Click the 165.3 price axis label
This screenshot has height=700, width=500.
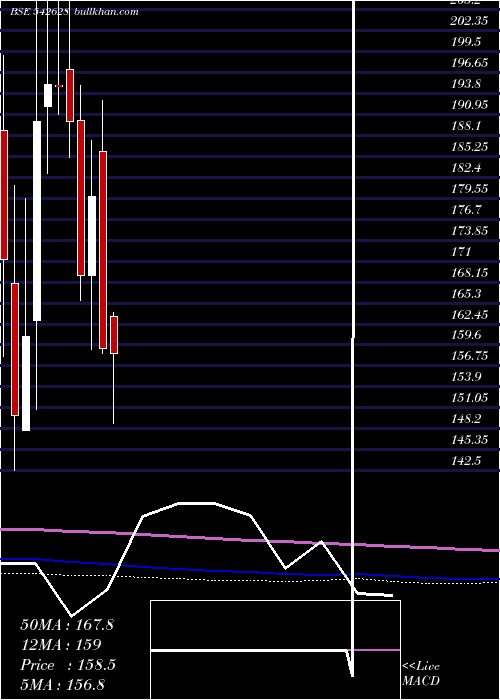[x=466, y=294]
